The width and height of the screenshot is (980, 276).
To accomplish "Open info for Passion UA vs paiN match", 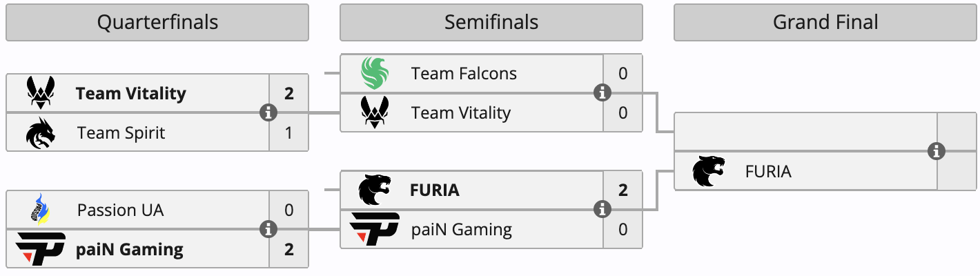I will point(268,229).
